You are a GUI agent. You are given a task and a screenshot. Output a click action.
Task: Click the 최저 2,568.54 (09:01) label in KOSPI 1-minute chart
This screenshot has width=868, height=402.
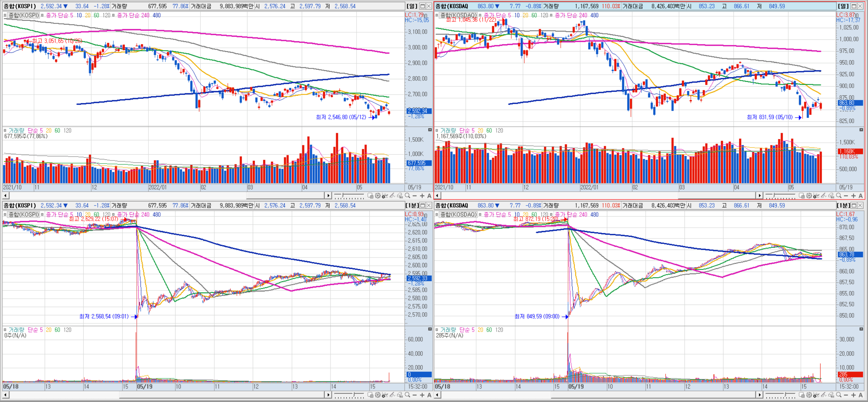click(104, 316)
